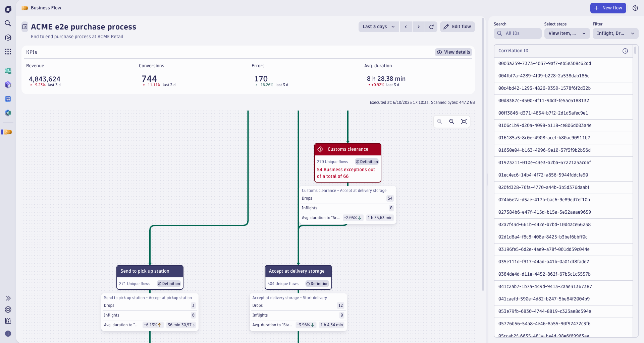Click the All IDs search field

click(518, 33)
